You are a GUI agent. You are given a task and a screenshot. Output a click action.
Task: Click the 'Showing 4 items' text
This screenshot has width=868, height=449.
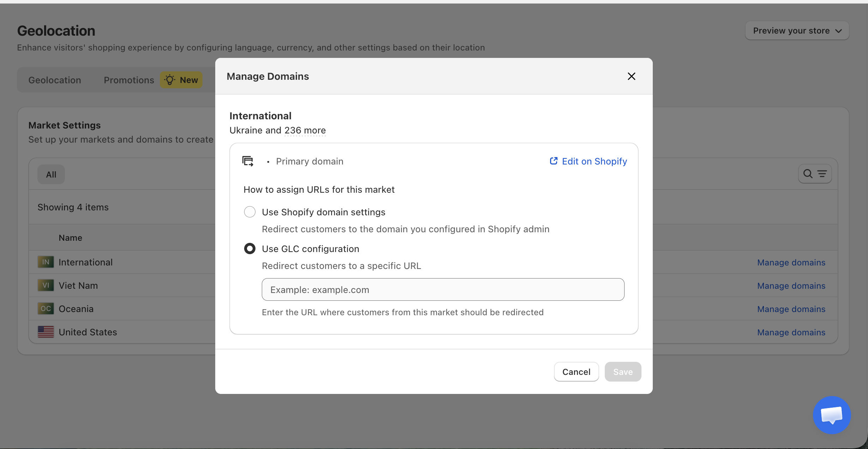pos(73,207)
